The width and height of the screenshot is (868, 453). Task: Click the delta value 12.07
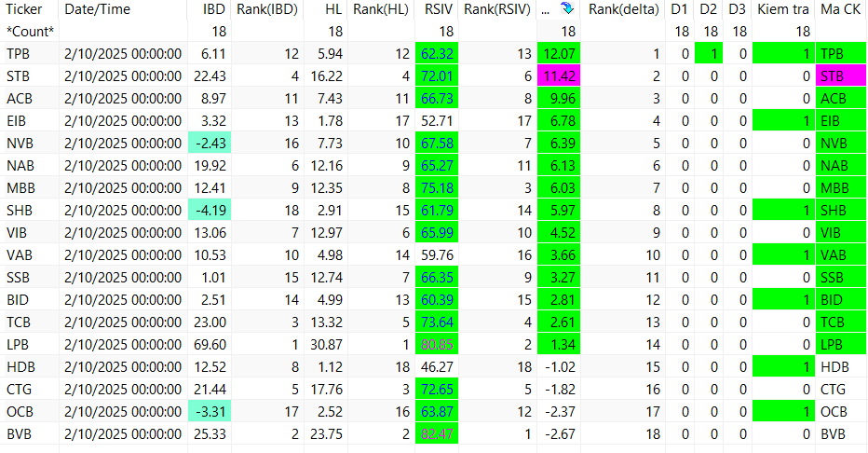click(559, 54)
